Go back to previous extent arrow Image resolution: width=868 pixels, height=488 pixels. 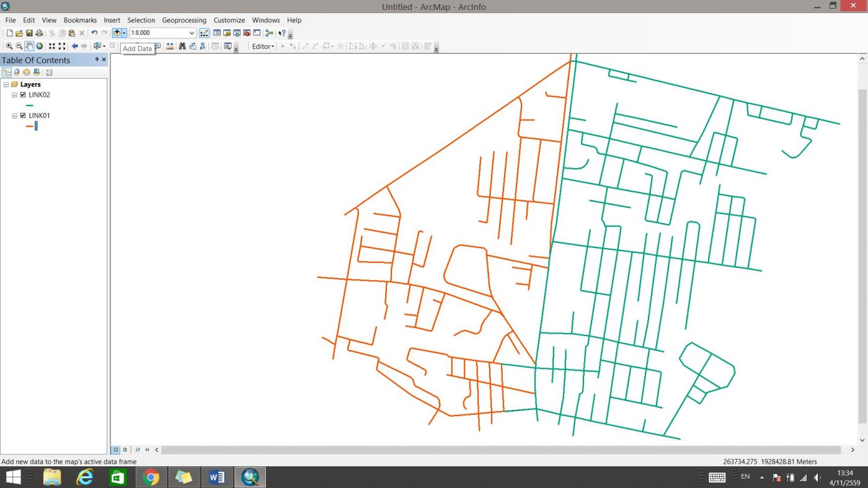74,47
